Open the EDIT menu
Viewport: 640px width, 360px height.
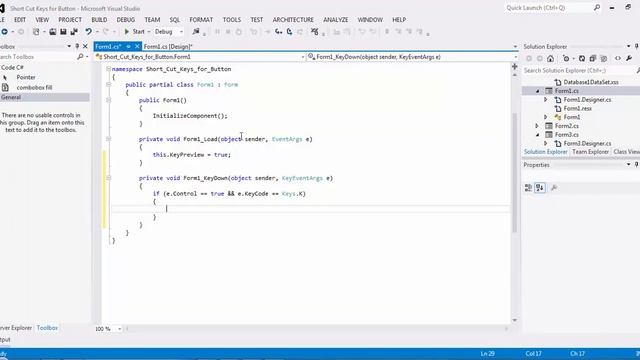(x=20, y=20)
